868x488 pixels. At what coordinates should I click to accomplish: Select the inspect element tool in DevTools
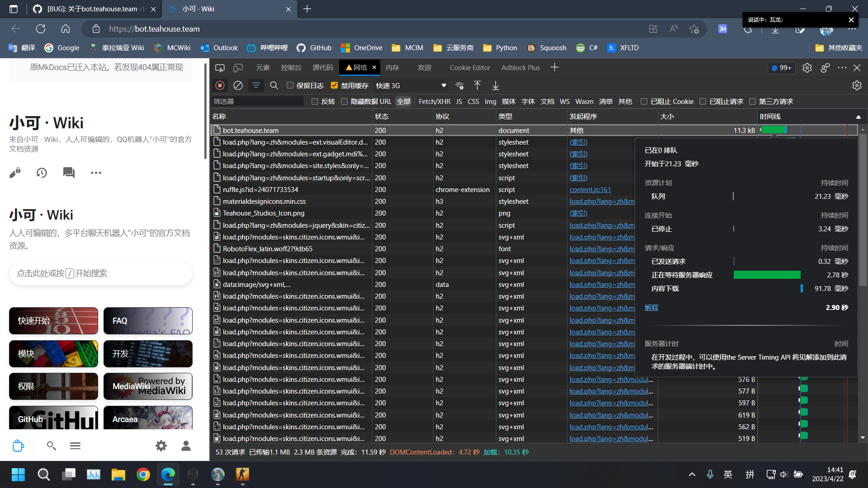point(220,68)
